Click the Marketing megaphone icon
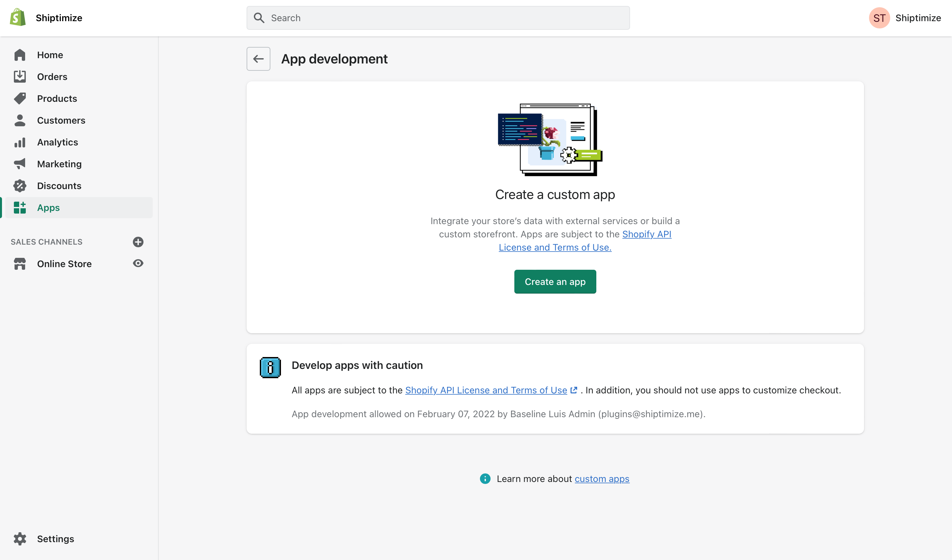The height and width of the screenshot is (560, 952). click(20, 164)
